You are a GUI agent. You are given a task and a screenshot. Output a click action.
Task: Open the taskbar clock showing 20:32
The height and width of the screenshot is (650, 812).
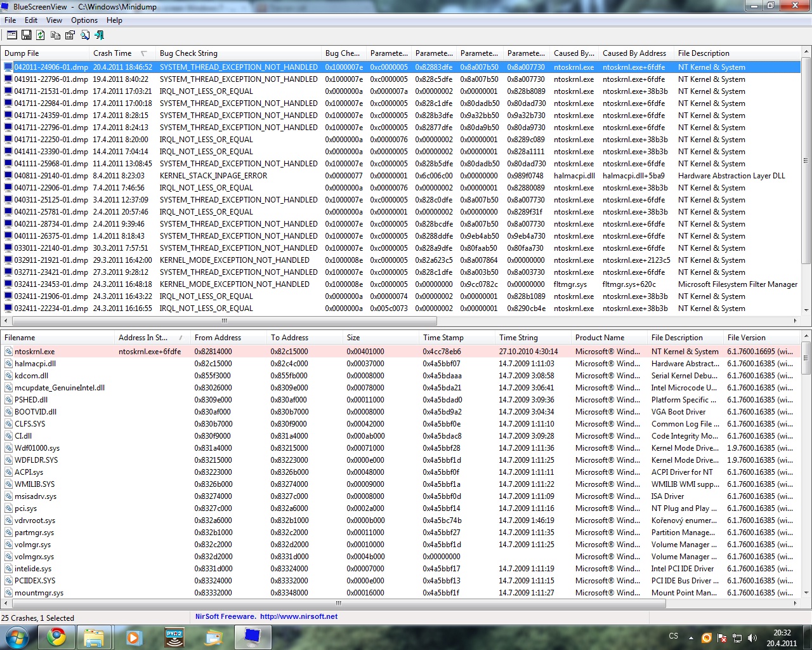[x=782, y=638]
